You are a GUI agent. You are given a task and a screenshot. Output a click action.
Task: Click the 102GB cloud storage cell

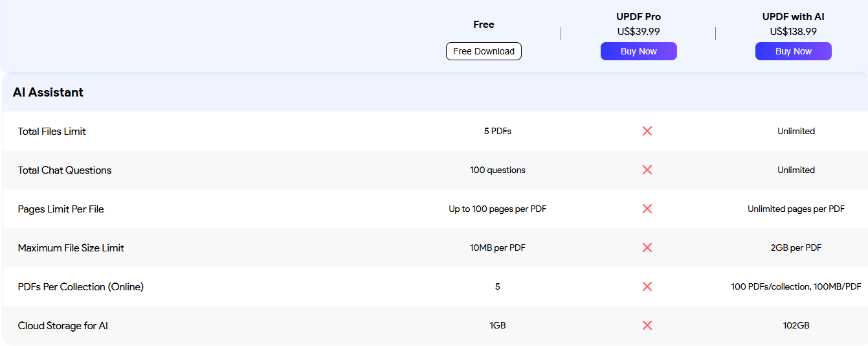pyautogui.click(x=796, y=325)
